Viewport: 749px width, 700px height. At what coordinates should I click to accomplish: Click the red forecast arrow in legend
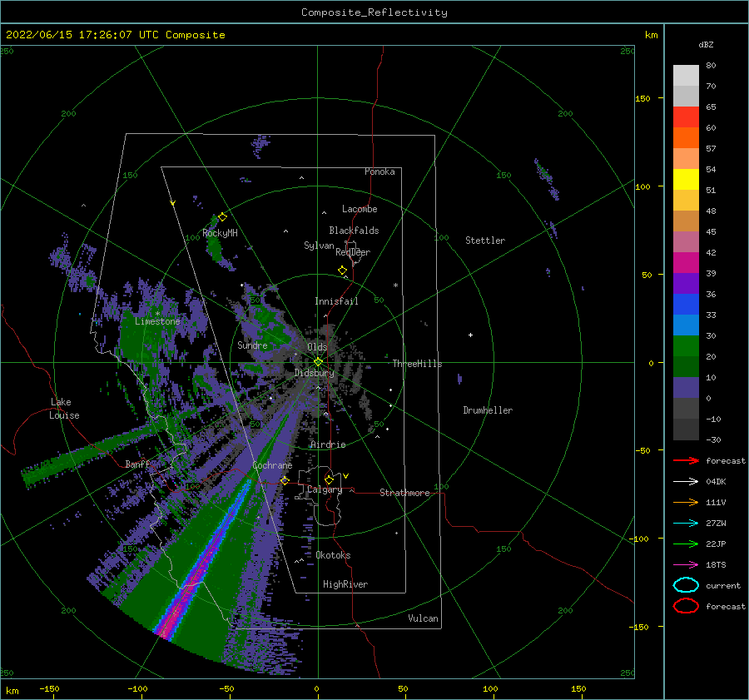point(686,460)
